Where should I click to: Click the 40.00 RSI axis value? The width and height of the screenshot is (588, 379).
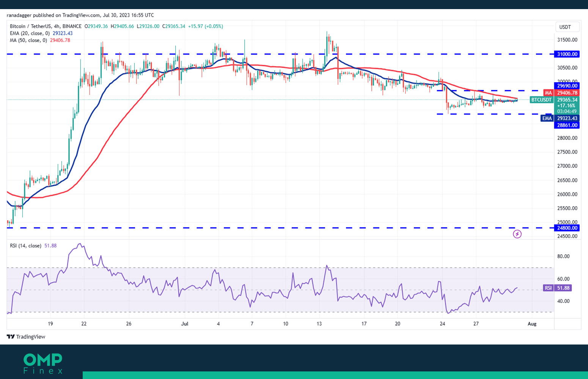pyautogui.click(x=563, y=301)
